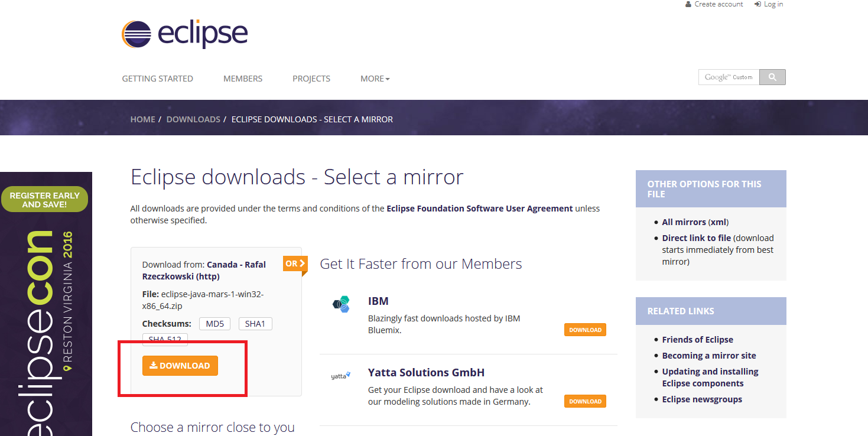The width and height of the screenshot is (868, 436).
Task: Expand the MORE dropdown menu
Action: pos(375,79)
